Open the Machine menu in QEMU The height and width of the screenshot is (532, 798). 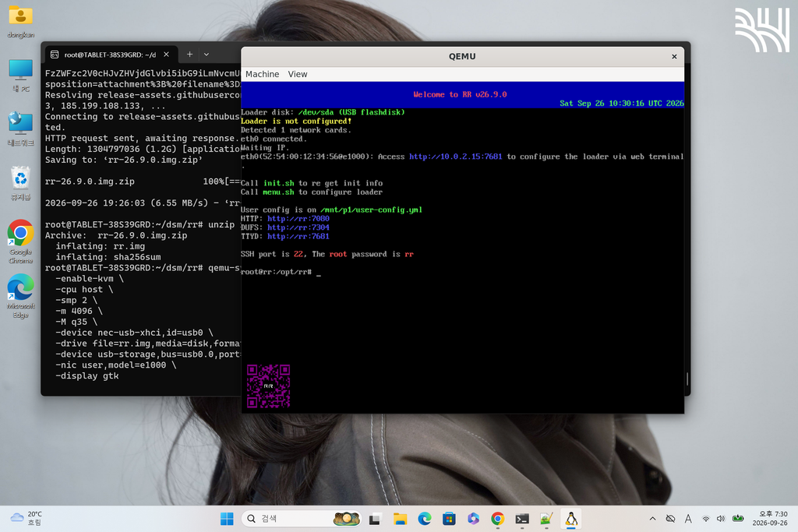262,74
